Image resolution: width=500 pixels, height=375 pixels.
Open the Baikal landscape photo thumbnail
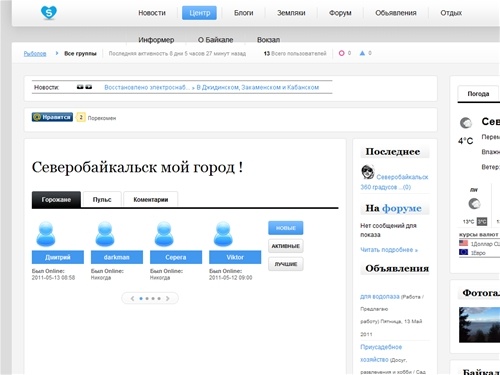click(x=479, y=325)
